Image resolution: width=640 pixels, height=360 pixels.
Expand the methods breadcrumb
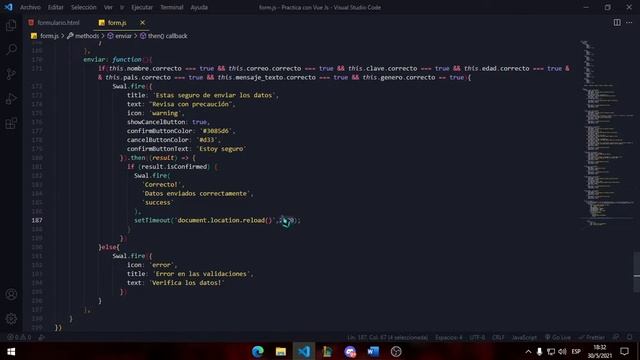(x=87, y=36)
